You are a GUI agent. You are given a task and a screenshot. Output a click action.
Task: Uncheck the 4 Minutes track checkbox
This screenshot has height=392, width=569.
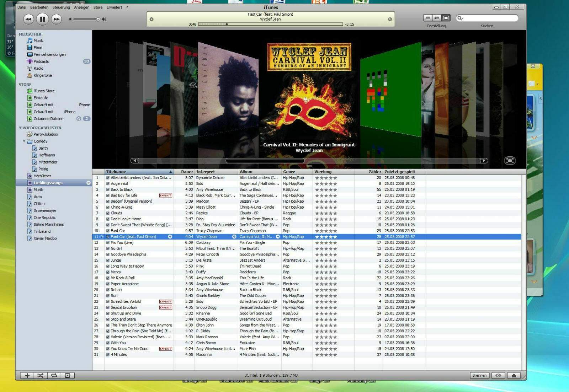coord(108,355)
